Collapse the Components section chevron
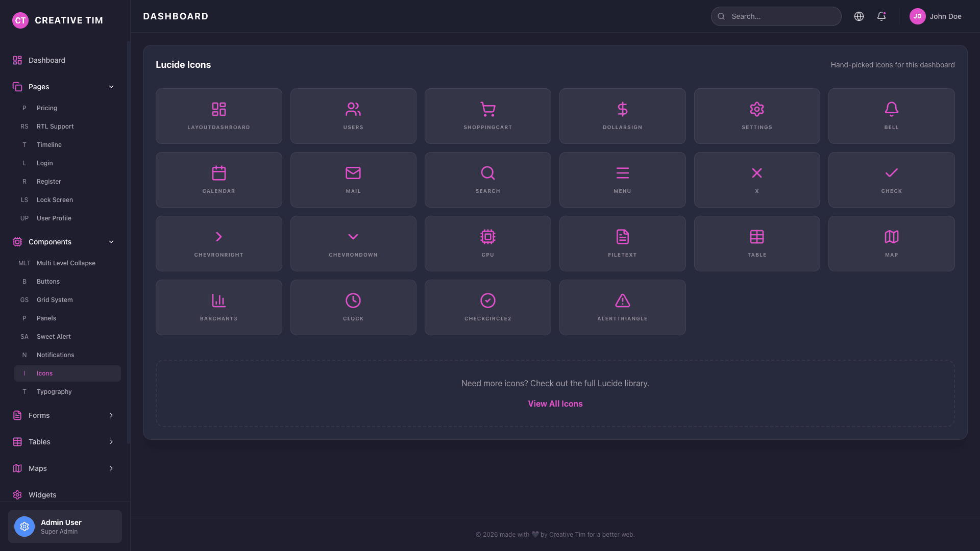The image size is (980, 551). click(111, 242)
